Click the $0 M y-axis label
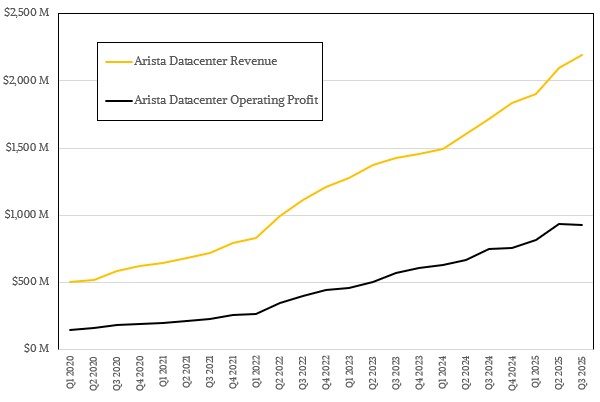This screenshot has width=600, height=402. click(x=44, y=349)
